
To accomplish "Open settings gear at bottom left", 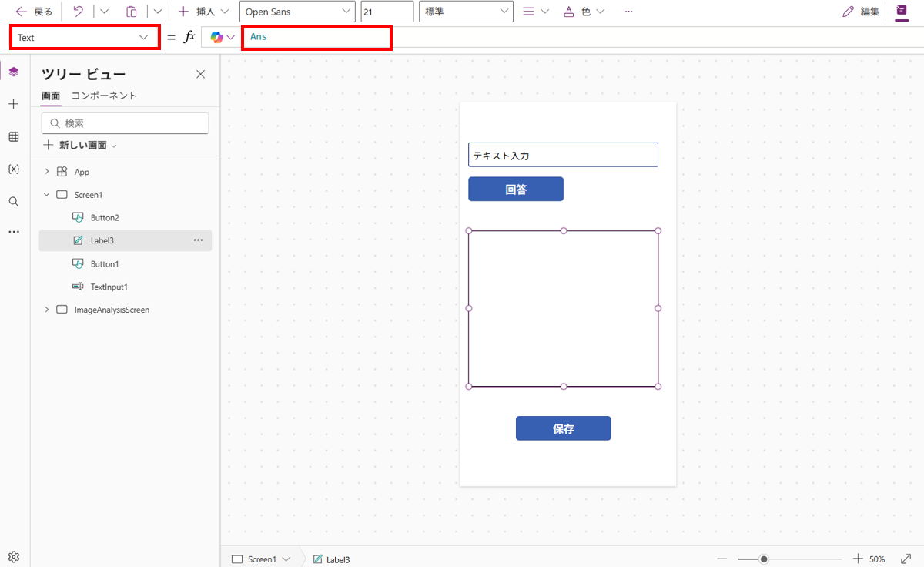I will click(14, 557).
